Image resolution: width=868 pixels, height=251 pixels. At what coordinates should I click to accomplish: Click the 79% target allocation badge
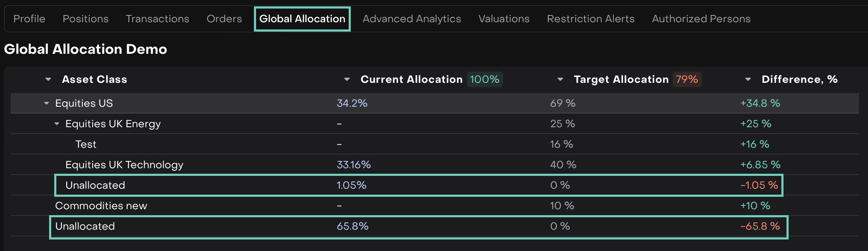[x=687, y=79]
